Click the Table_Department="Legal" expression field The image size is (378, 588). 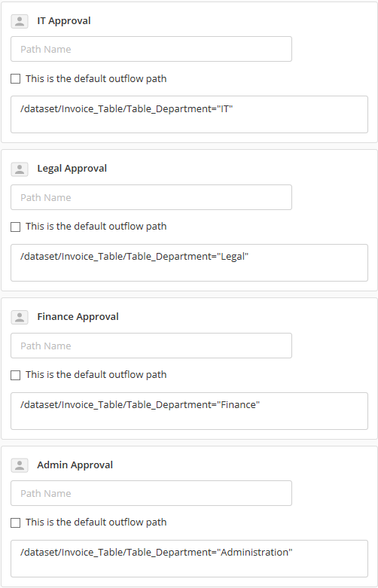(x=189, y=263)
